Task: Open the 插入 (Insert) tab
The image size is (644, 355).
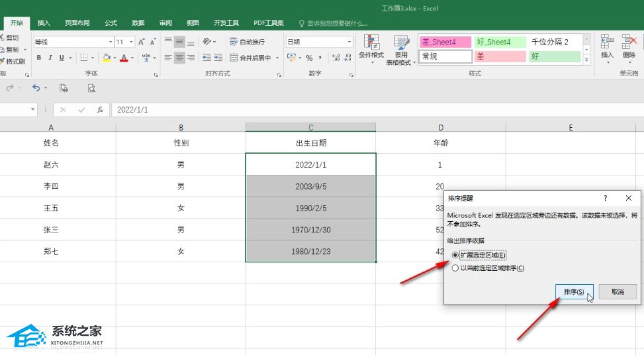Action: pyautogui.click(x=44, y=23)
